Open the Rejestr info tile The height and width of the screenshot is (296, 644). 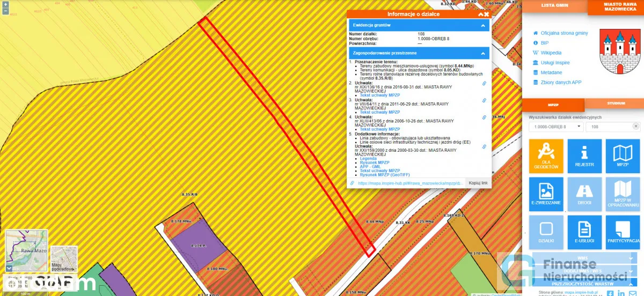584,156
